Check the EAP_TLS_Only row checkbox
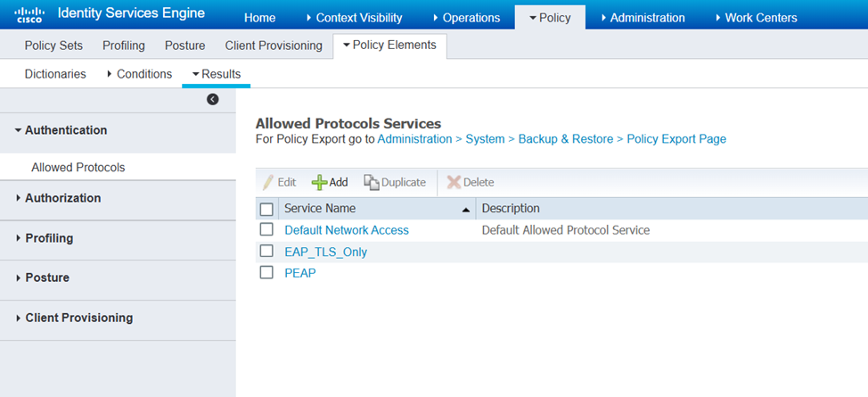Screen dimensions: 868x397 266,252
